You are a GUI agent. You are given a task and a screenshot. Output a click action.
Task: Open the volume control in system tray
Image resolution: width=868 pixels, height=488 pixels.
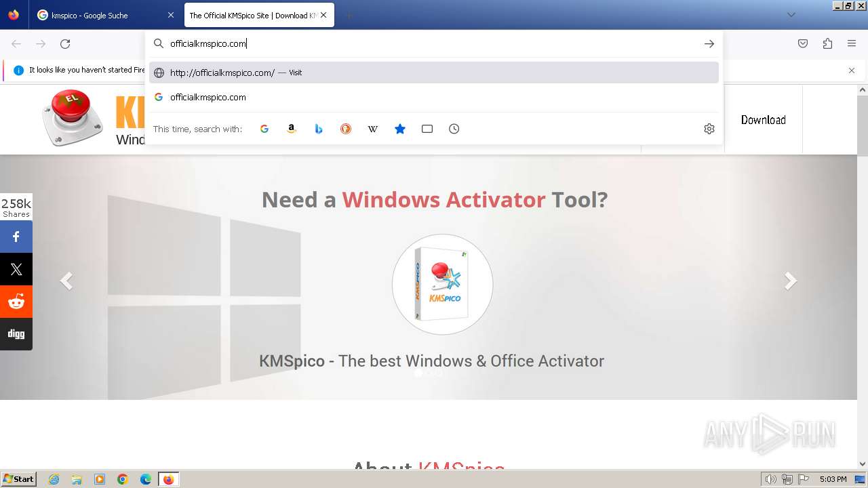[x=770, y=479]
